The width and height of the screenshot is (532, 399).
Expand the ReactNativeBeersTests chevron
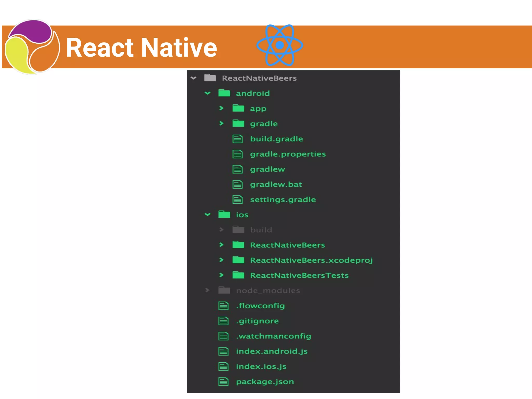coord(222,275)
